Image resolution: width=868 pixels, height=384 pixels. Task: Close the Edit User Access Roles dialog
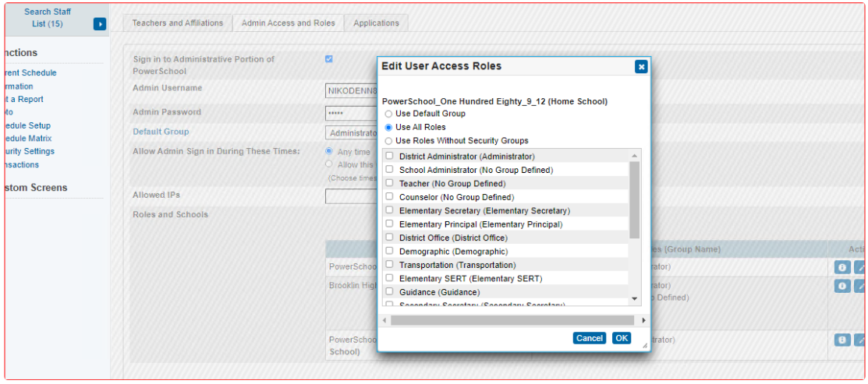[641, 67]
